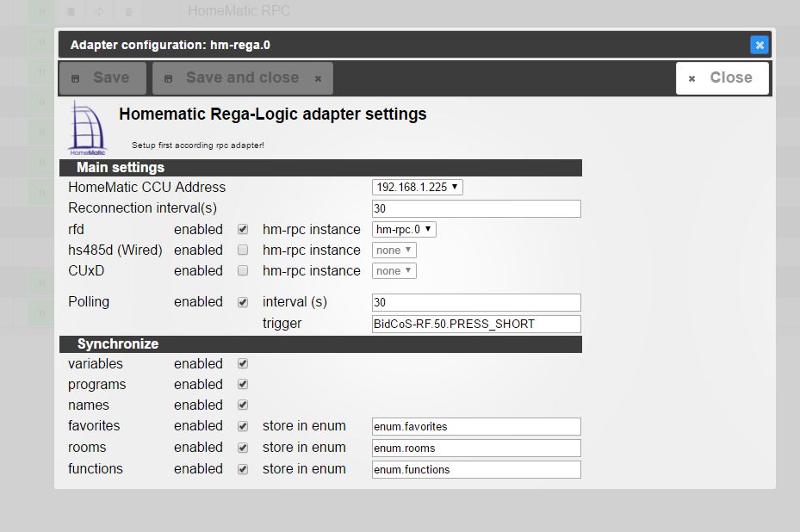Toggle the rfd enabled checkbox
The width and height of the screenshot is (800, 532).
point(243,230)
